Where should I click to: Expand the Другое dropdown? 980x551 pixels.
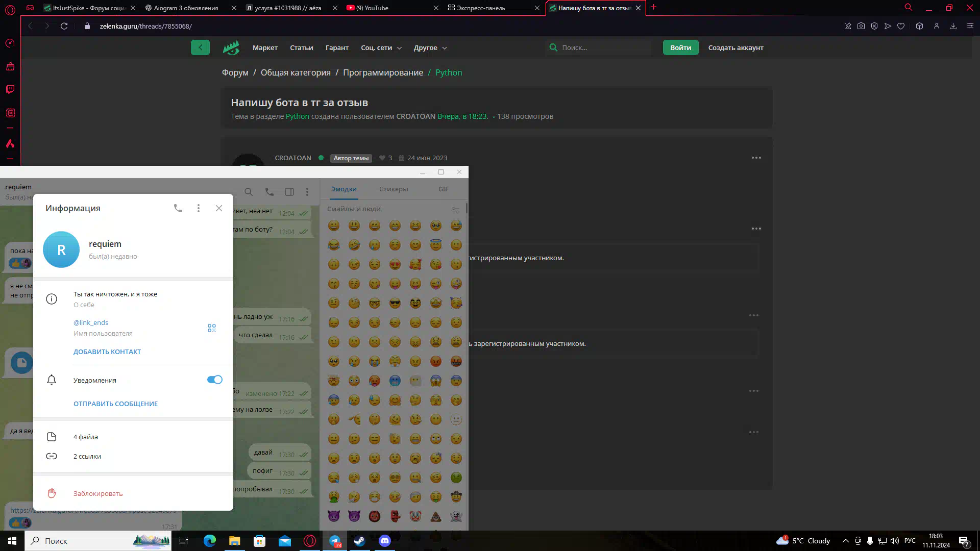point(430,47)
